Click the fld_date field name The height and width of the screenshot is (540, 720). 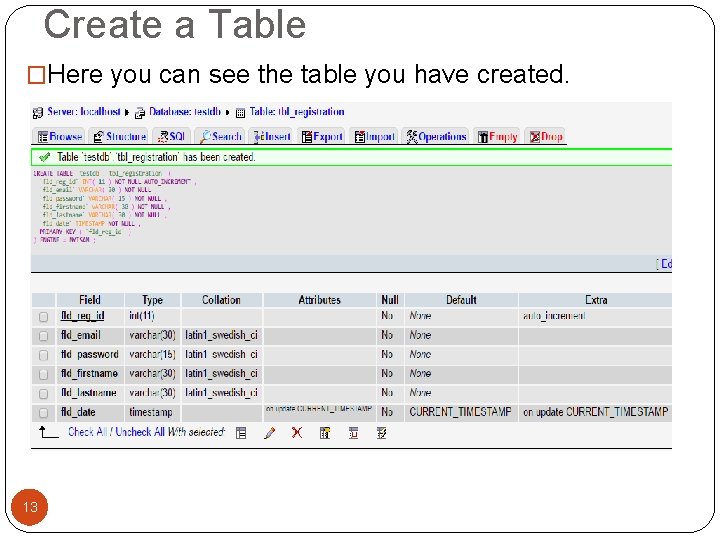[78, 412]
